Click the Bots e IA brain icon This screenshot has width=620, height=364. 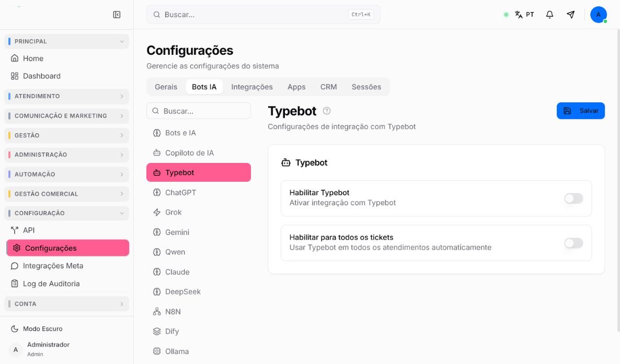tap(157, 133)
